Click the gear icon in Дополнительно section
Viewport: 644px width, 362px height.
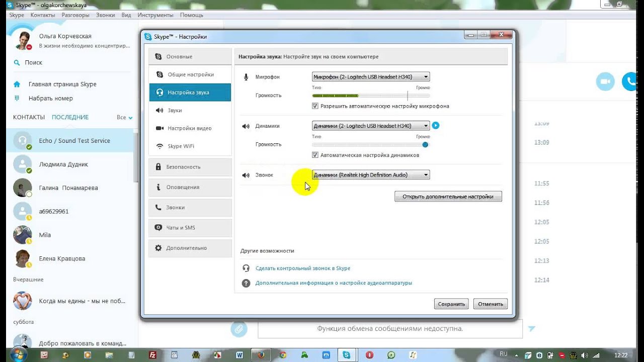158,248
